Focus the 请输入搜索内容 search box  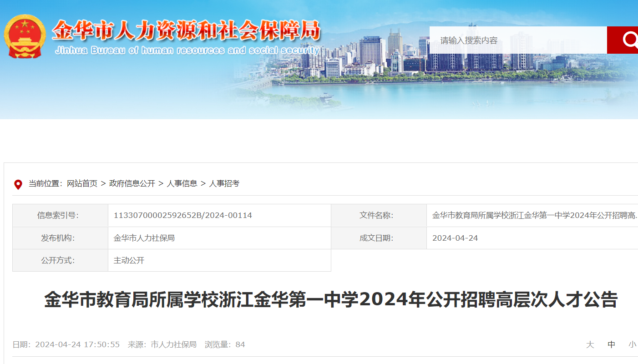click(x=518, y=40)
